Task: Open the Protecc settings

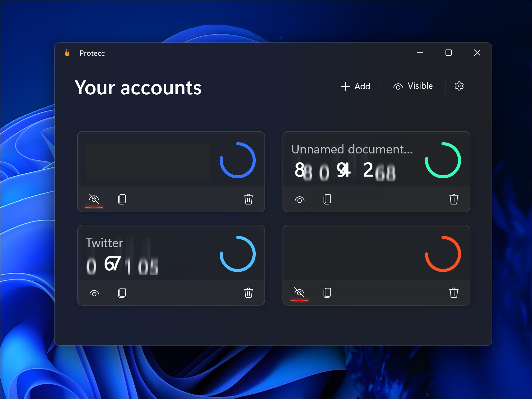Action: pyautogui.click(x=459, y=86)
